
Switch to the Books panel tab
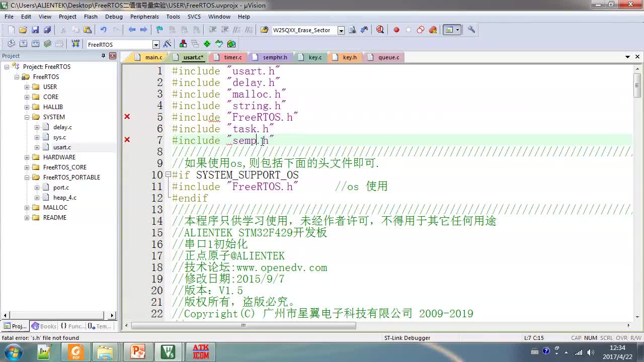pyautogui.click(x=44, y=326)
